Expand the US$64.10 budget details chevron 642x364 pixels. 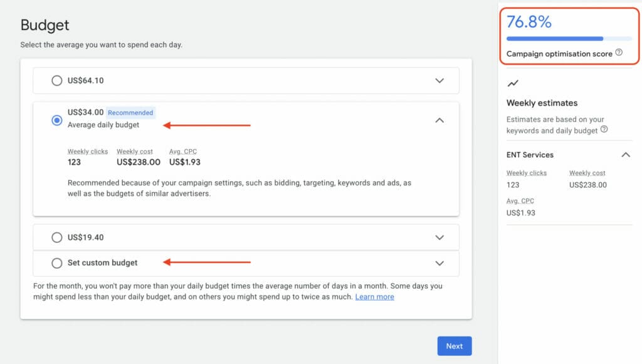tap(439, 80)
